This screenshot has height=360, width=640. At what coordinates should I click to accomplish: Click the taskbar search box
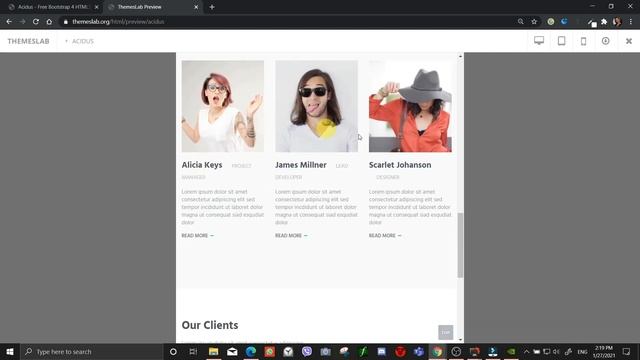(x=92, y=351)
